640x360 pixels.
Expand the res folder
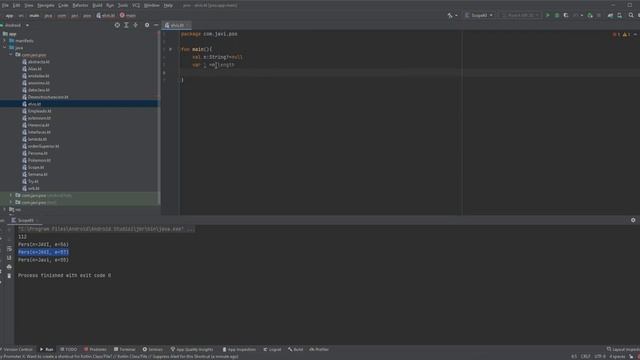pyautogui.click(x=4, y=209)
